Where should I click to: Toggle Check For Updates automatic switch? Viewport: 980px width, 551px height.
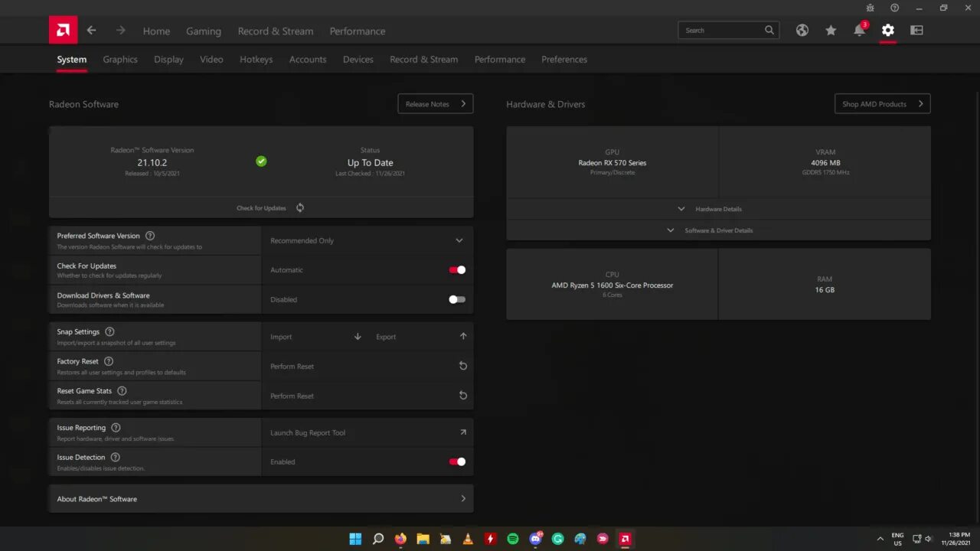click(x=457, y=270)
